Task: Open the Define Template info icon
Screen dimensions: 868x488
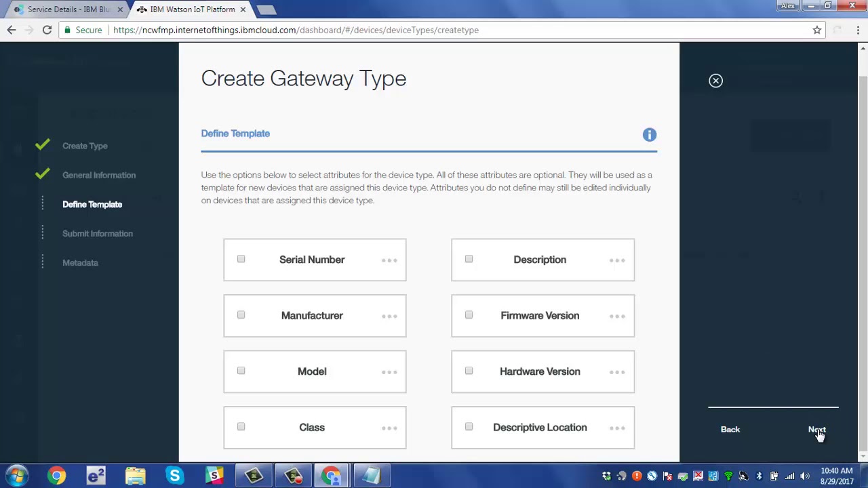Action: (x=650, y=135)
